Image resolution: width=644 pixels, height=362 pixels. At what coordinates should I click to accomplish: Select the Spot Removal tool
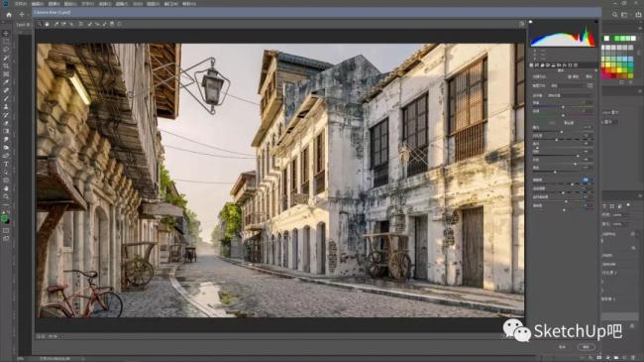click(89, 24)
